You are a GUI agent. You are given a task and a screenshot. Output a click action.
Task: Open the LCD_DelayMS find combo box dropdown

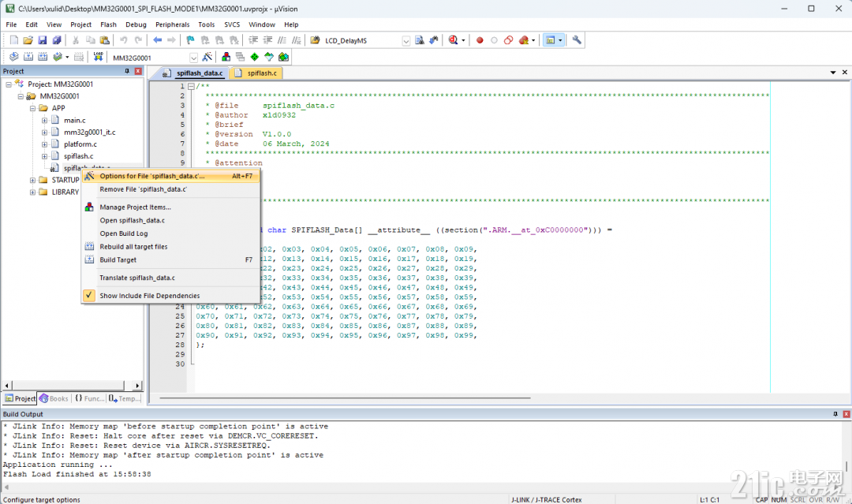click(405, 41)
